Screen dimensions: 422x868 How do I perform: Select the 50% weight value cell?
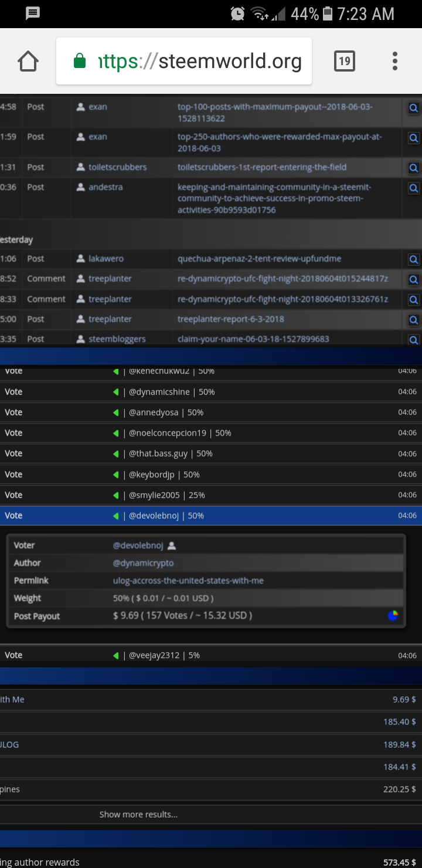163,598
